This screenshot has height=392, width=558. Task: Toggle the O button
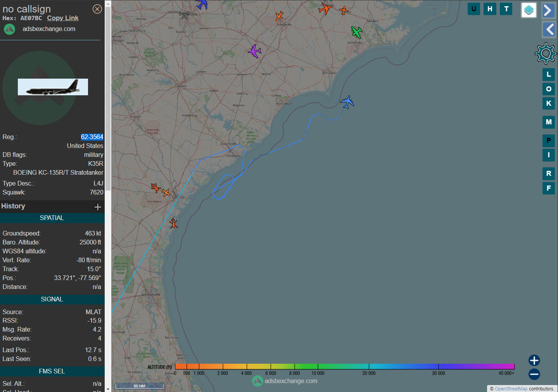(549, 89)
